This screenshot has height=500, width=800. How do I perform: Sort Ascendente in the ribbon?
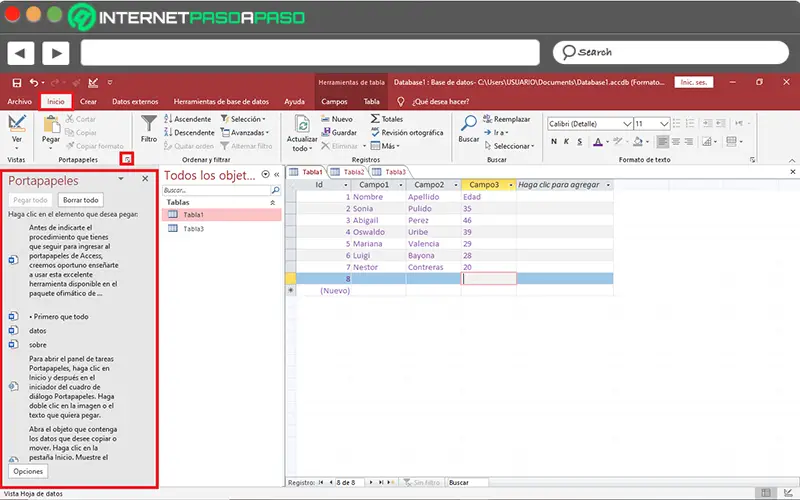click(187, 119)
